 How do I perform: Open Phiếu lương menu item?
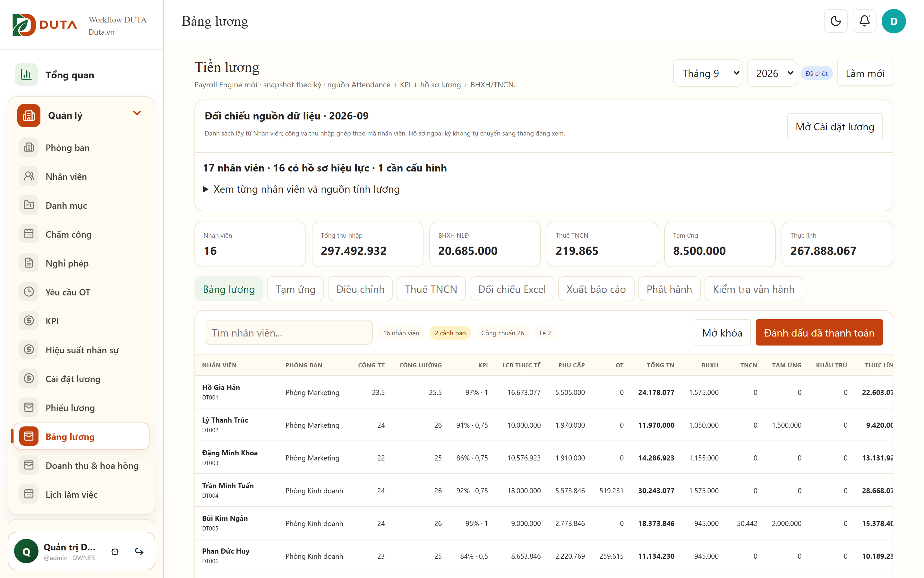point(81,407)
